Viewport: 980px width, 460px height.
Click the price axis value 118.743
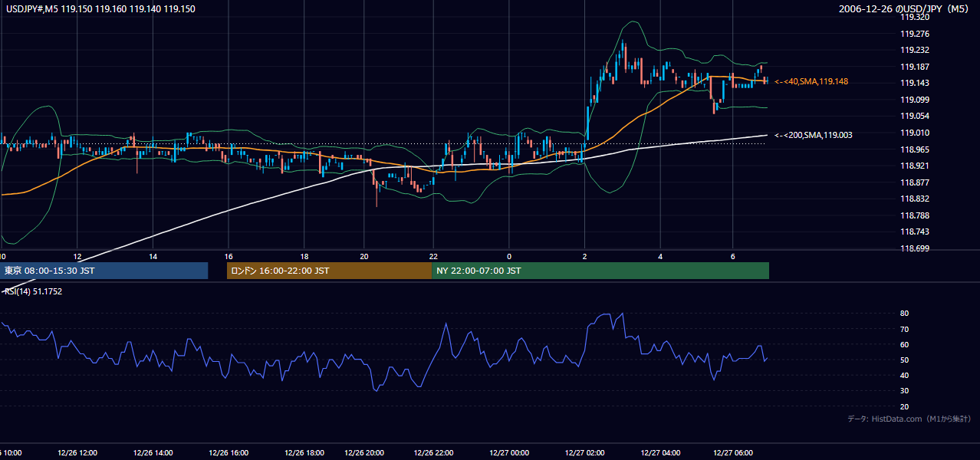pyautogui.click(x=916, y=232)
